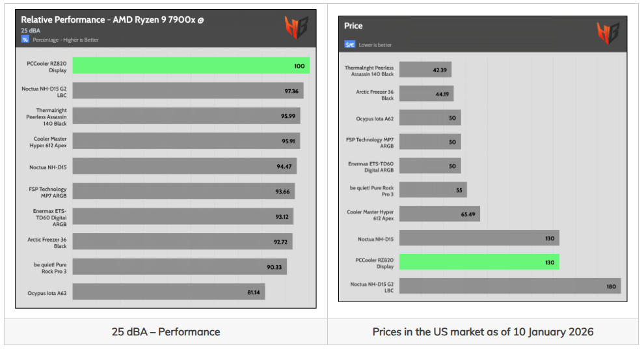Click the Cooler Master Hyper 612 Apex 95.91 bar
The width and height of the screenshot is (644, 351).
pos(187,141)
